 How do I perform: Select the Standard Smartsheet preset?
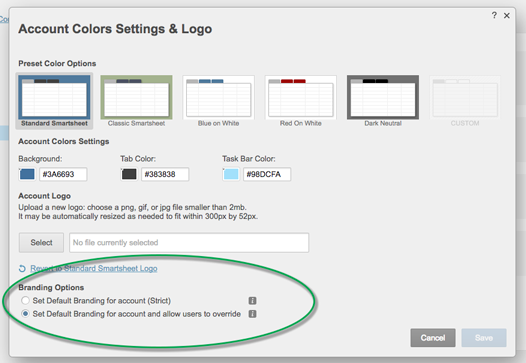[x=54, y=101]
